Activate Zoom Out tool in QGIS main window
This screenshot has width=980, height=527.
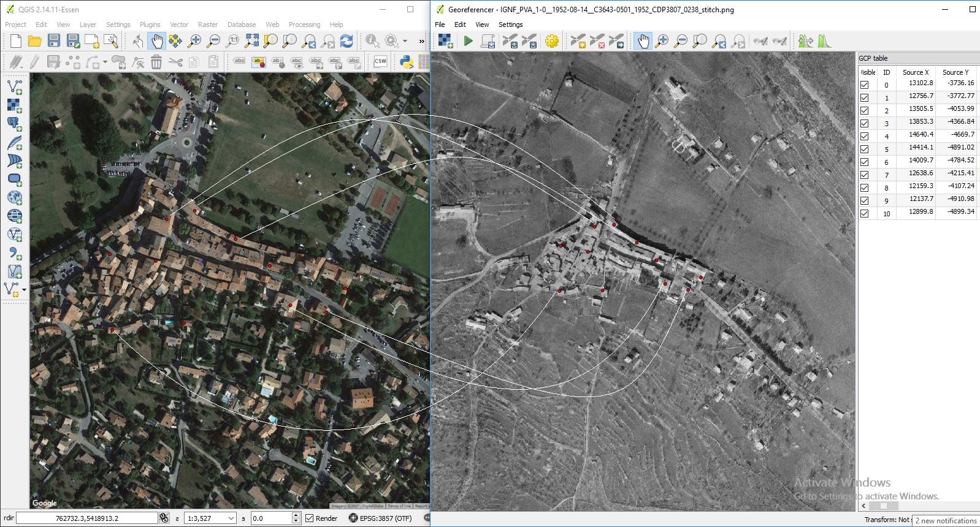click(213, 41)
